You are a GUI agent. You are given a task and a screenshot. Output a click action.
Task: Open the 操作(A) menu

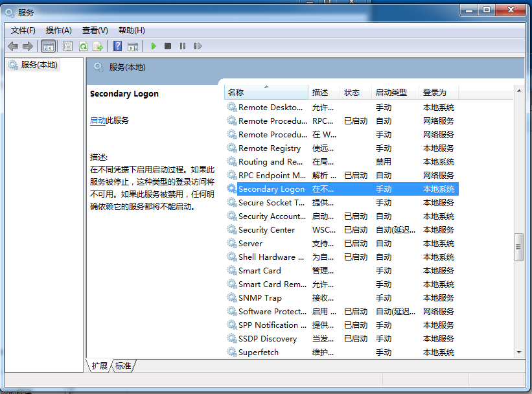click(58, 30)
